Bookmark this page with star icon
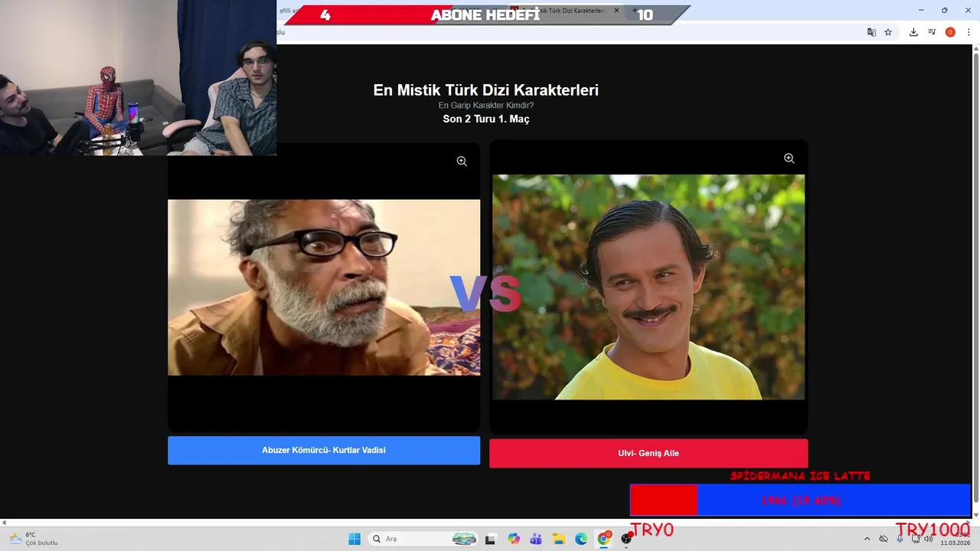Screen dimensions: 980x551 (x=888, y=32)
